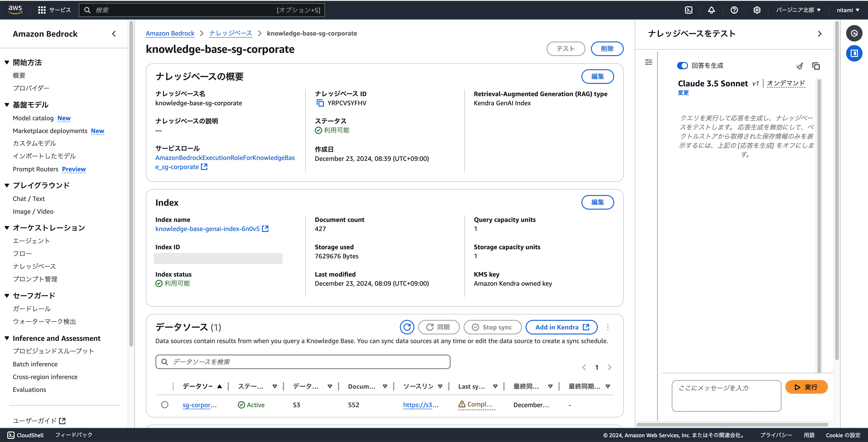868x442 pixels.
Task: Refresh the data sources list
Action: 407,327
